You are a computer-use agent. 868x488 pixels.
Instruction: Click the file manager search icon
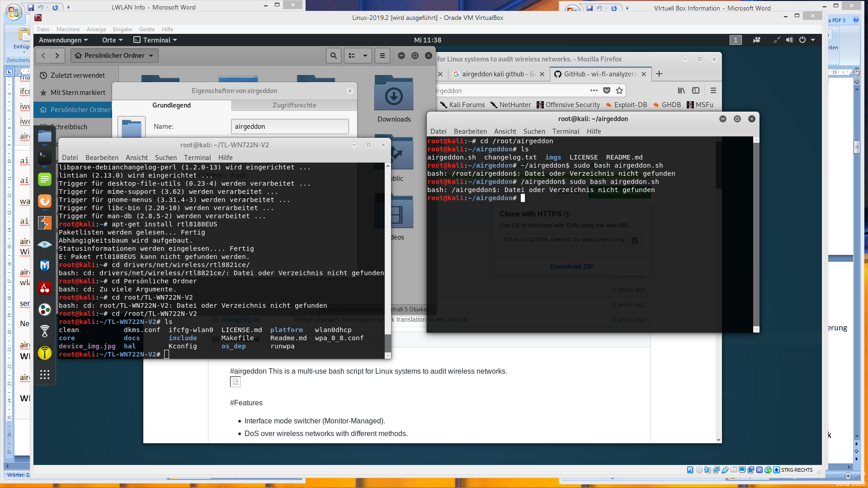point(333,56)
